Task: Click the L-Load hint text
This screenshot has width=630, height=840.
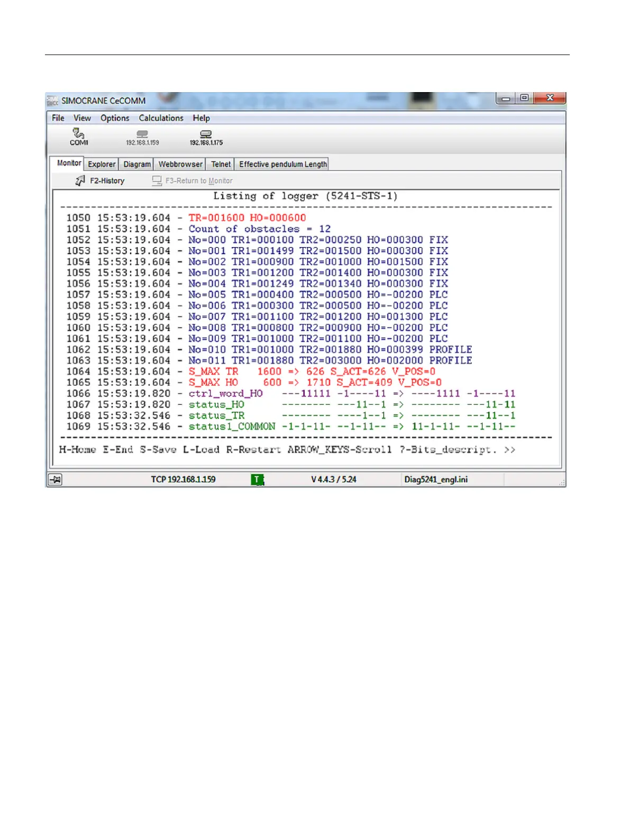Action: 202,450
